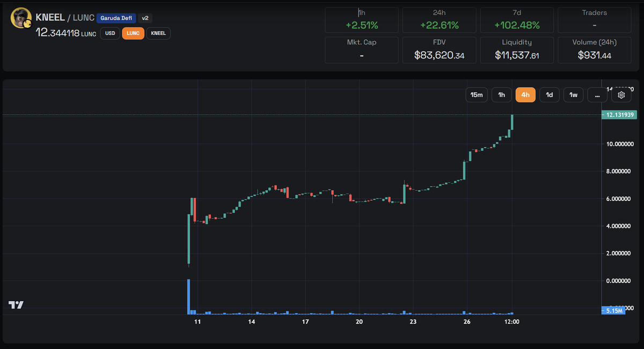Click the Liquidity stat tile
The width and height of the screenshot is (644, 349).
click(x=517, y=50)
